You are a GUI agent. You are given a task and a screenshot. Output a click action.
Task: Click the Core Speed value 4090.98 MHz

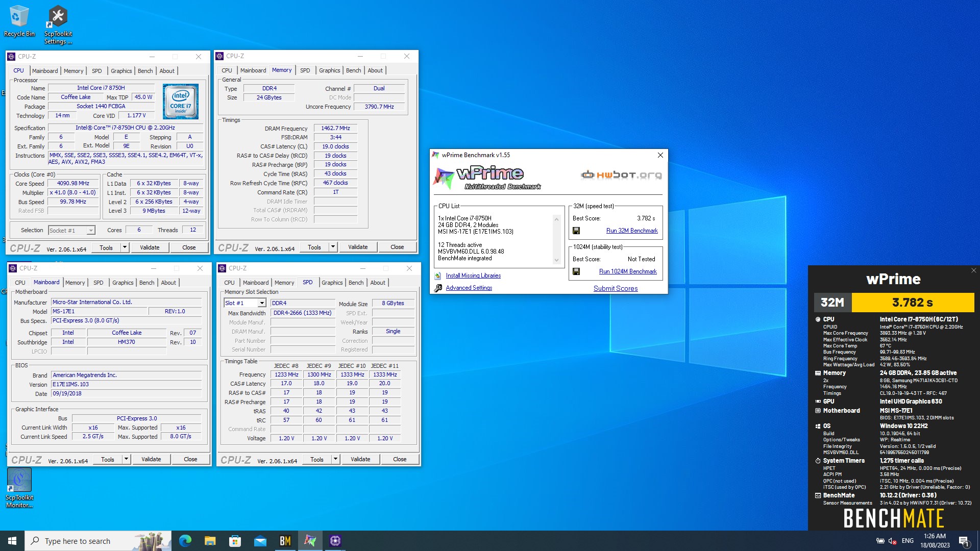coord(73,183)
